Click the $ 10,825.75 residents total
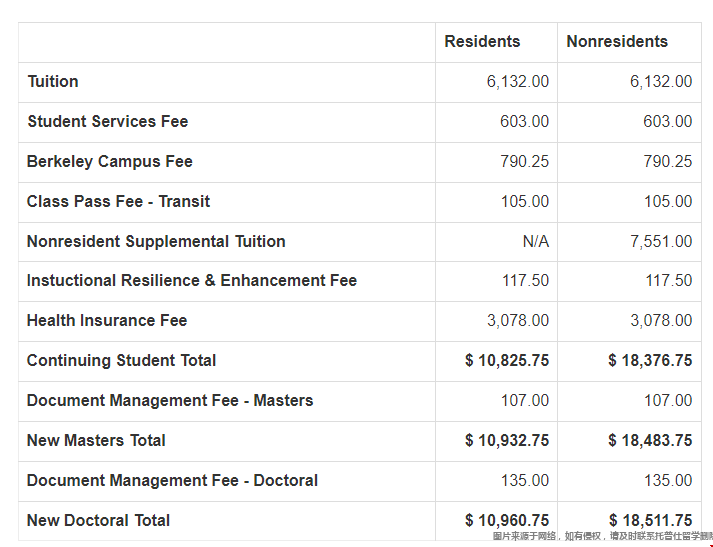 pos(507,361)
